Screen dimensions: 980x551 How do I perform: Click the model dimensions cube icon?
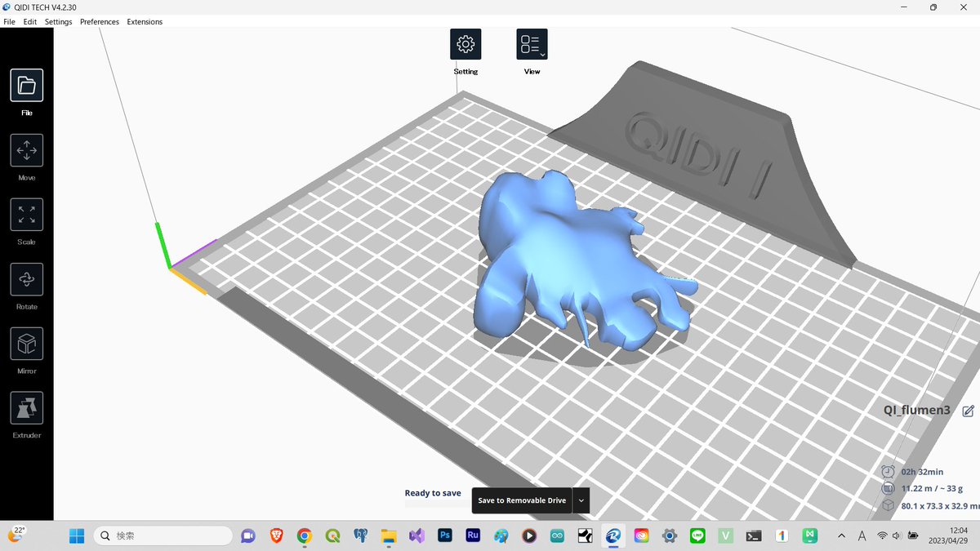pos(889,505)
